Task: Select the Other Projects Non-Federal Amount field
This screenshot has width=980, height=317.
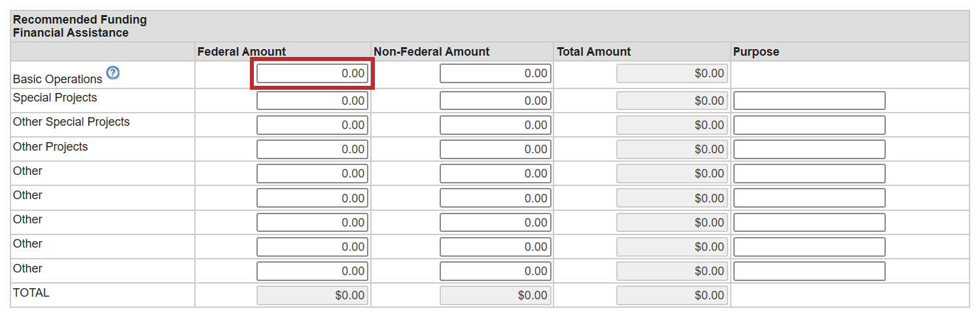Action: point(495,149)
